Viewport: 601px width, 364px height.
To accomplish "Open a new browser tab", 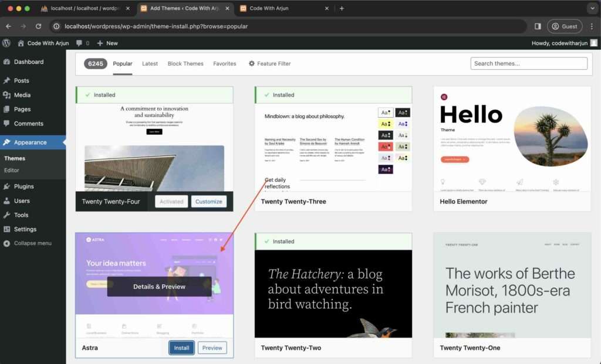I will pyautogui.click(x=342, y=8).
